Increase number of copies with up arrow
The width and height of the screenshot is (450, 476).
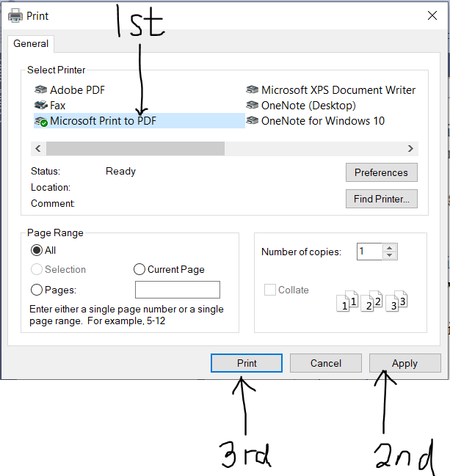tap(390, 248)
